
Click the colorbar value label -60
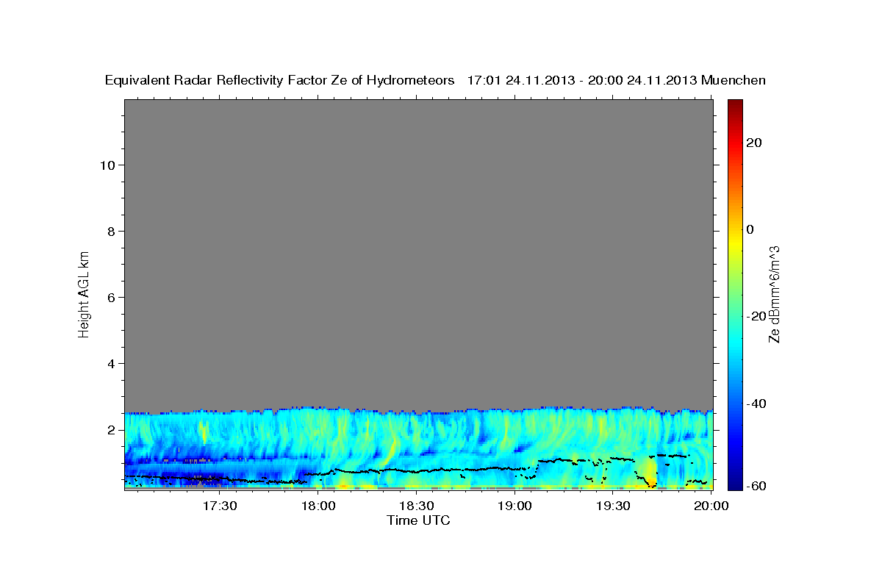(x=756, y=486)
